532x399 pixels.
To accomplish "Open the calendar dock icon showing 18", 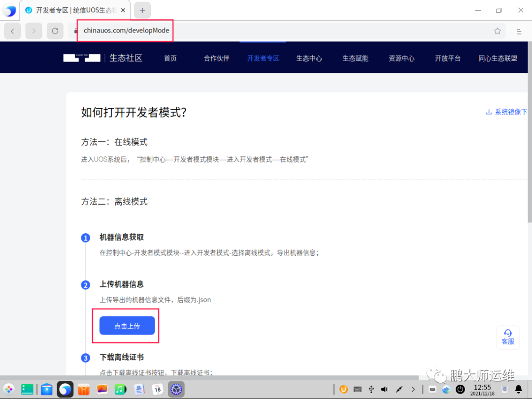I will tap(158, 389).
